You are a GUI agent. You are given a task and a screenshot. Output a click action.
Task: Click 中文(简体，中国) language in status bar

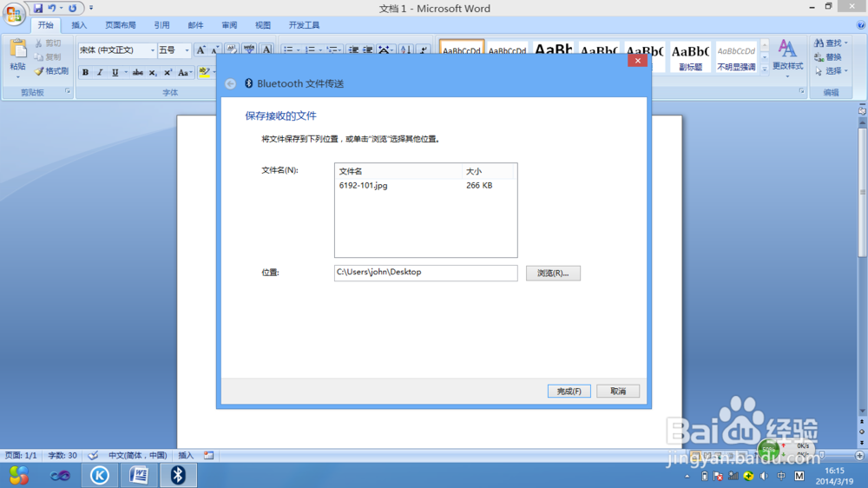click(x=137, y=455)
